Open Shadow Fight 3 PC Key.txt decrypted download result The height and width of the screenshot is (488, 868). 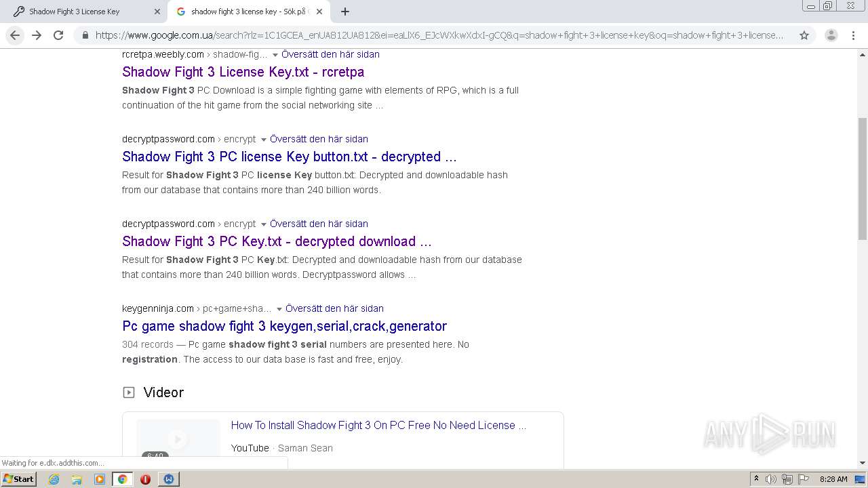[277, 241]
